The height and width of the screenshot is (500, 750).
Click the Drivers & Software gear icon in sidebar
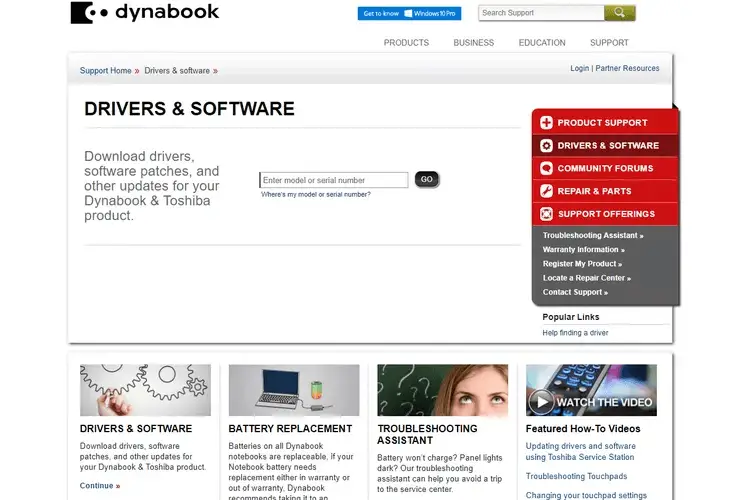tap(546, 145)
